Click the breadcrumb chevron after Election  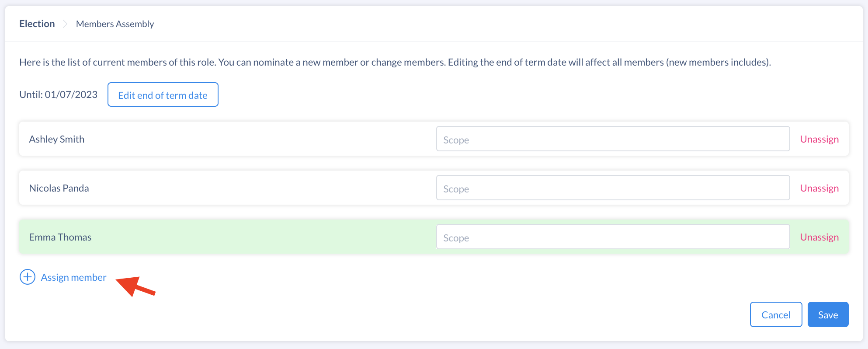point(65,24)
